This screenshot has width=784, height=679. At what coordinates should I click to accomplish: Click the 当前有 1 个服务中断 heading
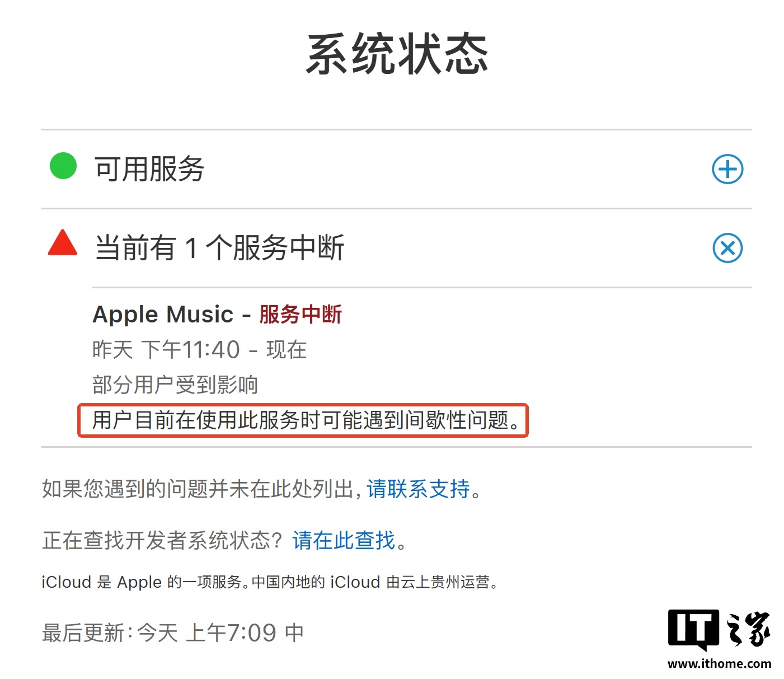[x=219, y=248]
